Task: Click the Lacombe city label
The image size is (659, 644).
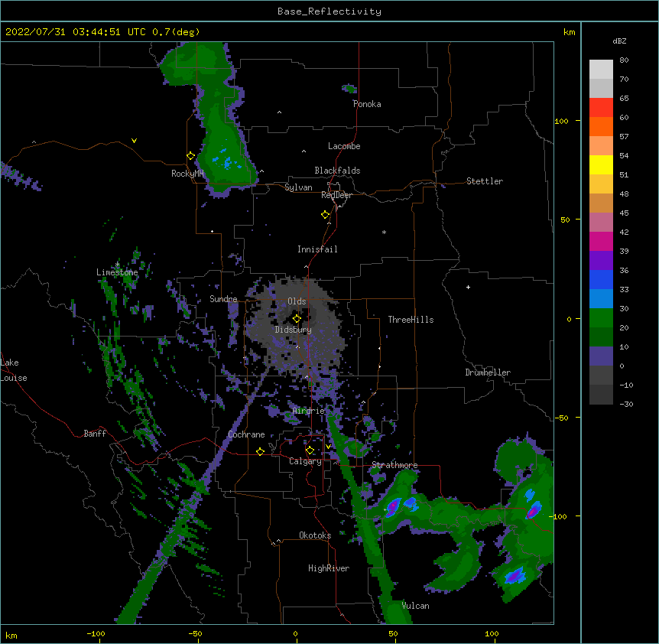Action: (x=344, y=146)
